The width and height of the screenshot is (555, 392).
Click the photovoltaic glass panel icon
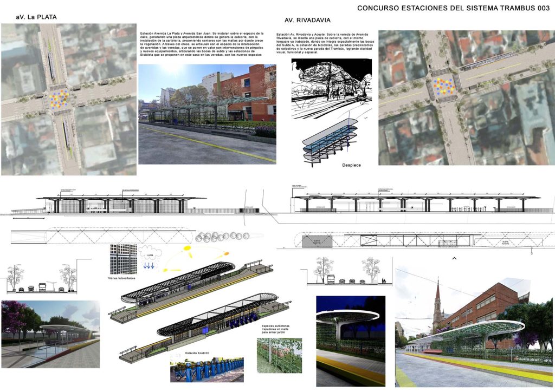[122, 259]
